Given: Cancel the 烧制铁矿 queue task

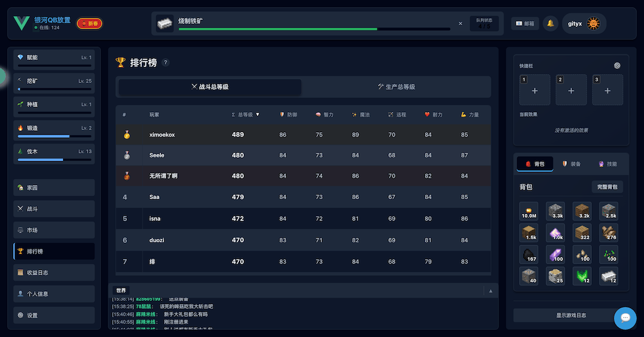Looking at the screenshot, I should [x=460, y=24].
